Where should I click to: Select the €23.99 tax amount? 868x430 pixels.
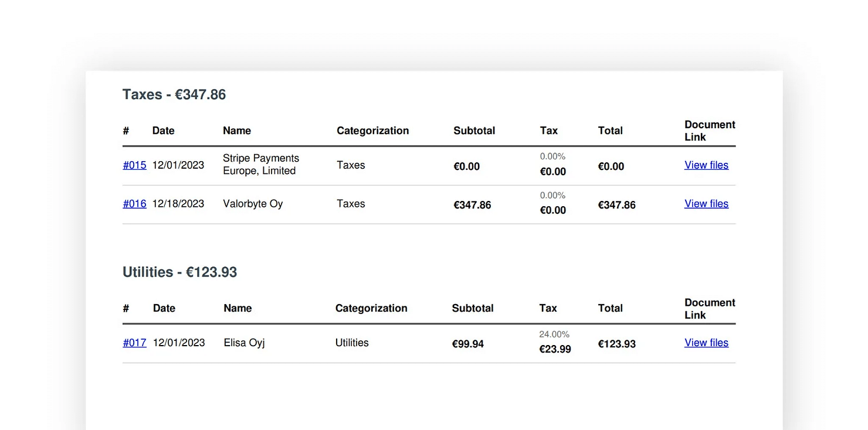click(x=555, y=349)
